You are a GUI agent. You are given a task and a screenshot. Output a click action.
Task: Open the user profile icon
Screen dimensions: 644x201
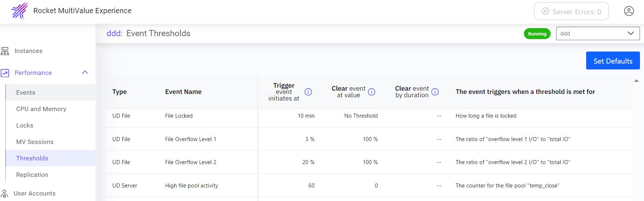coord(629,11)
